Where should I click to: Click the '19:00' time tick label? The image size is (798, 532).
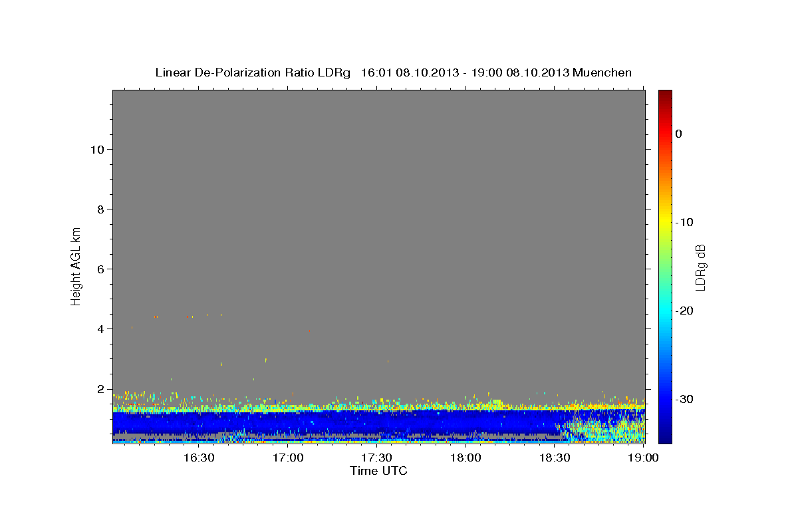pos(644,458)
